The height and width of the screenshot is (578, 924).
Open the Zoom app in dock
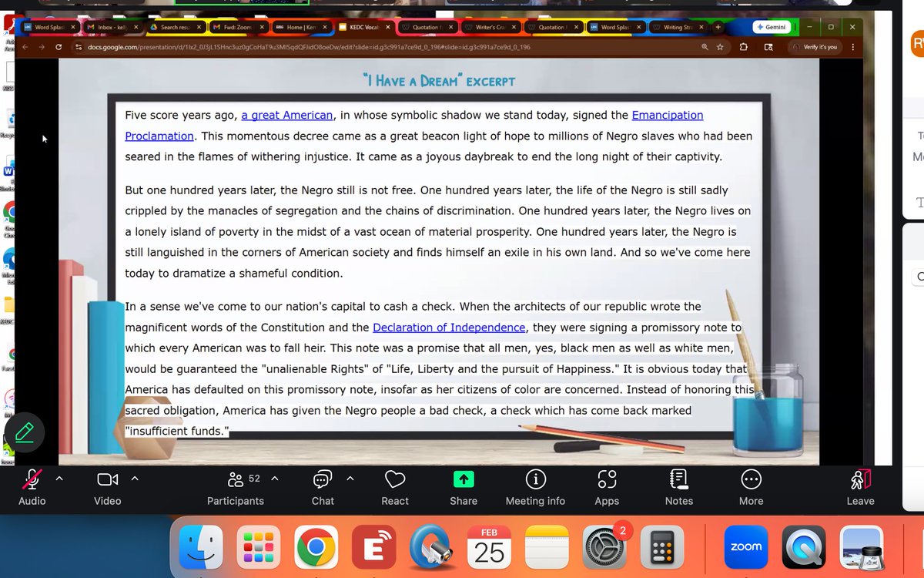(x=746, y=546)
